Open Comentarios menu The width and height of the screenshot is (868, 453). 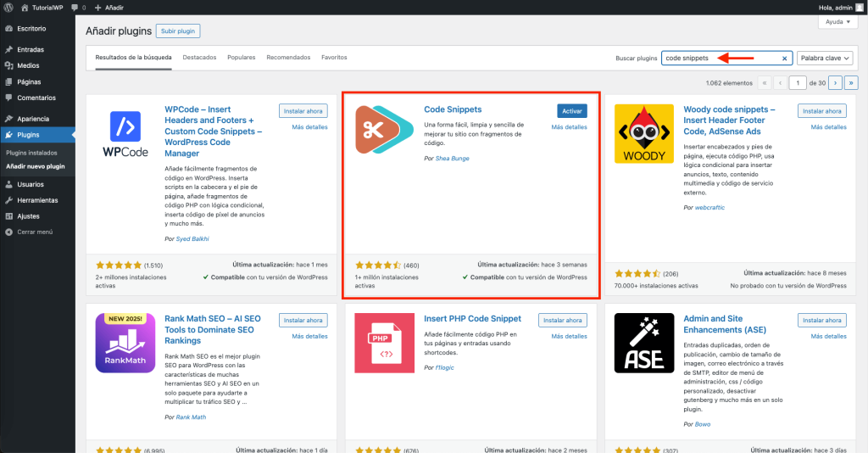[x=37, y=98]
